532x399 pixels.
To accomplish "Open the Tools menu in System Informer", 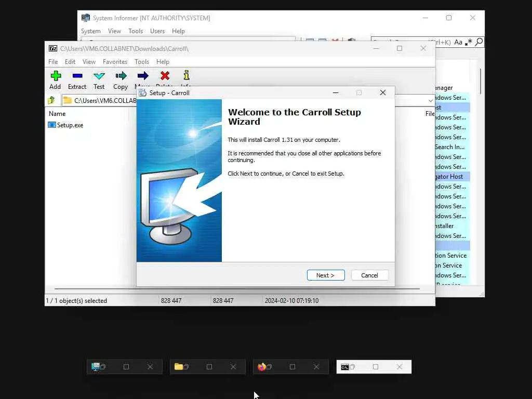I will tap(136, 31).
